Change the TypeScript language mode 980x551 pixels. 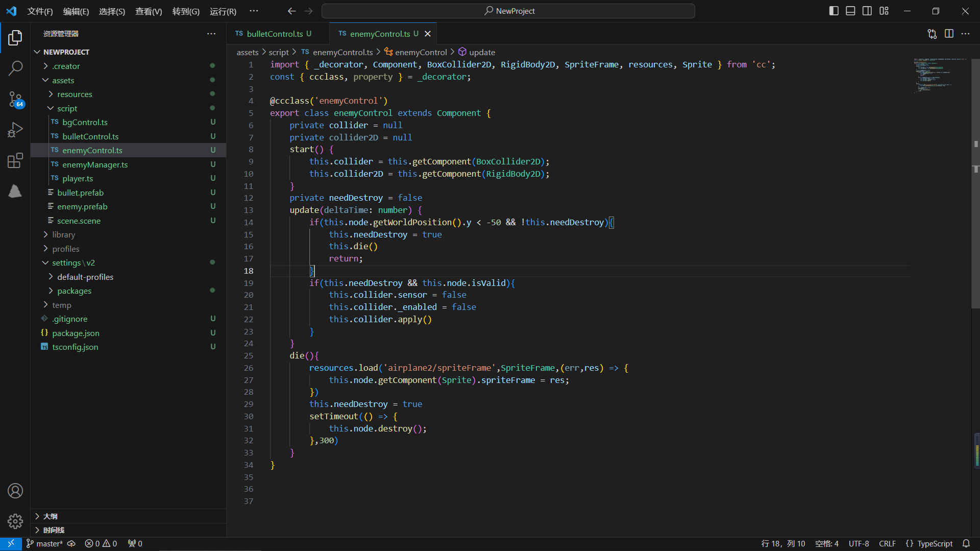[935, 543]
